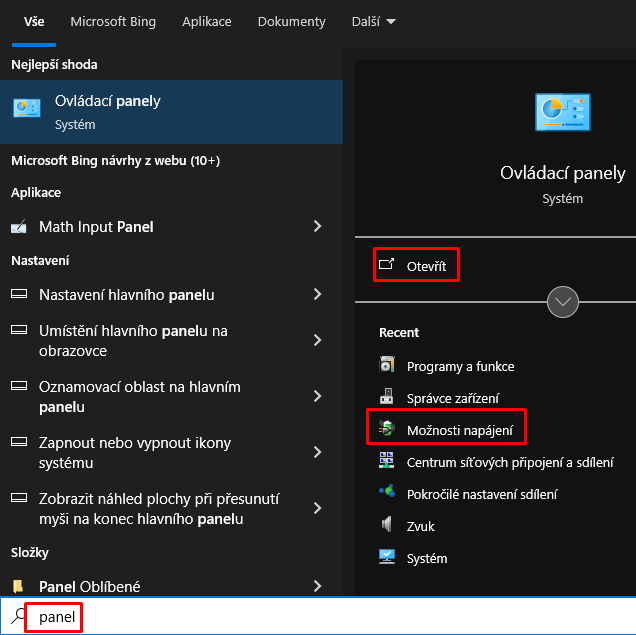Screen dimensions: 636x635
Task: Open Ovládací panely best match result
Action: (x=171, y=112)
